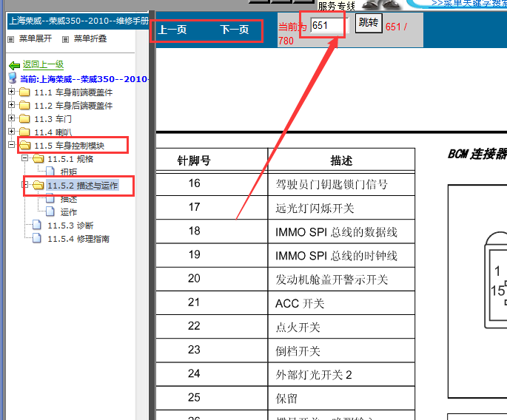Click cell 倒档开关
The height and width of the screenshot is (420, 507).
click(341, 350)
